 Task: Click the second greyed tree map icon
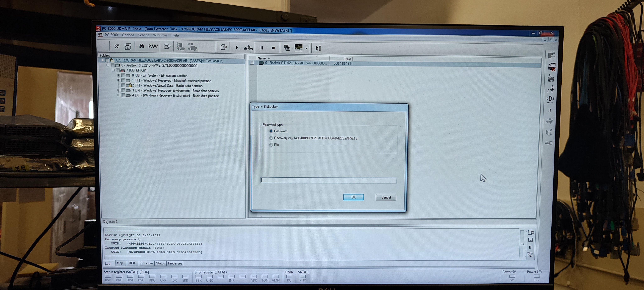pos(192,47)
